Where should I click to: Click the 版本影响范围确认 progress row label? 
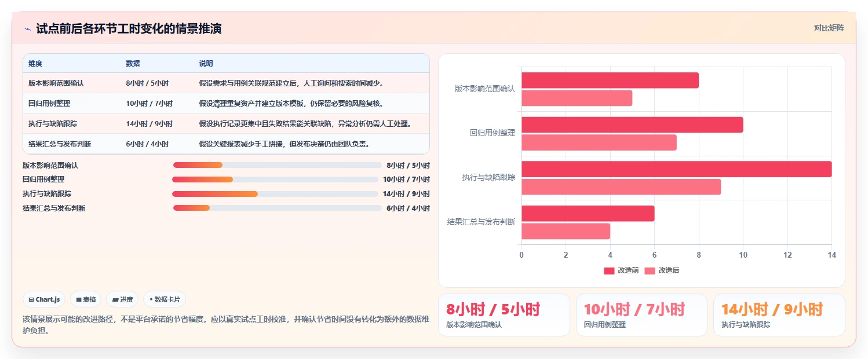[x=50, y=165]
